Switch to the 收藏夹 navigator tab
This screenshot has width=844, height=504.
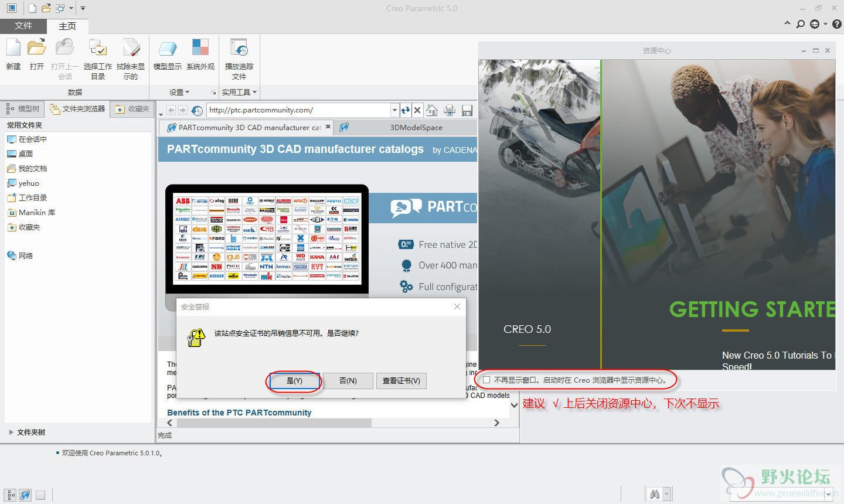click(132, 109)
